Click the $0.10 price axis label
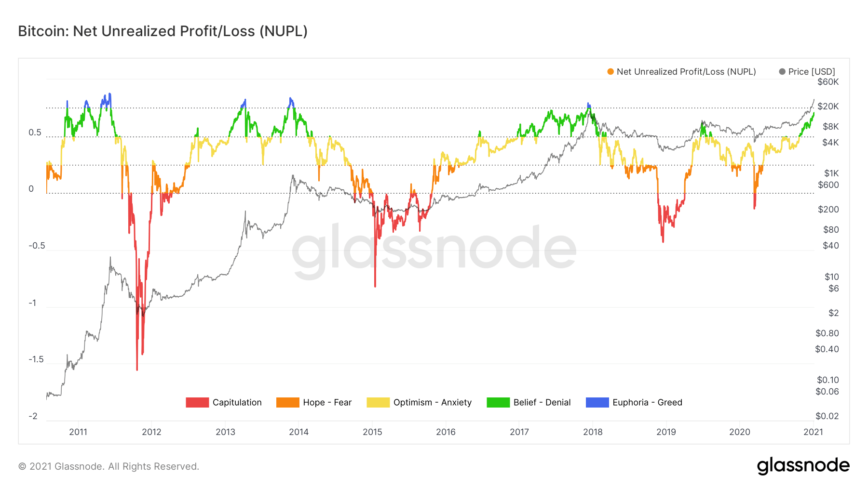 coord(828,380)
